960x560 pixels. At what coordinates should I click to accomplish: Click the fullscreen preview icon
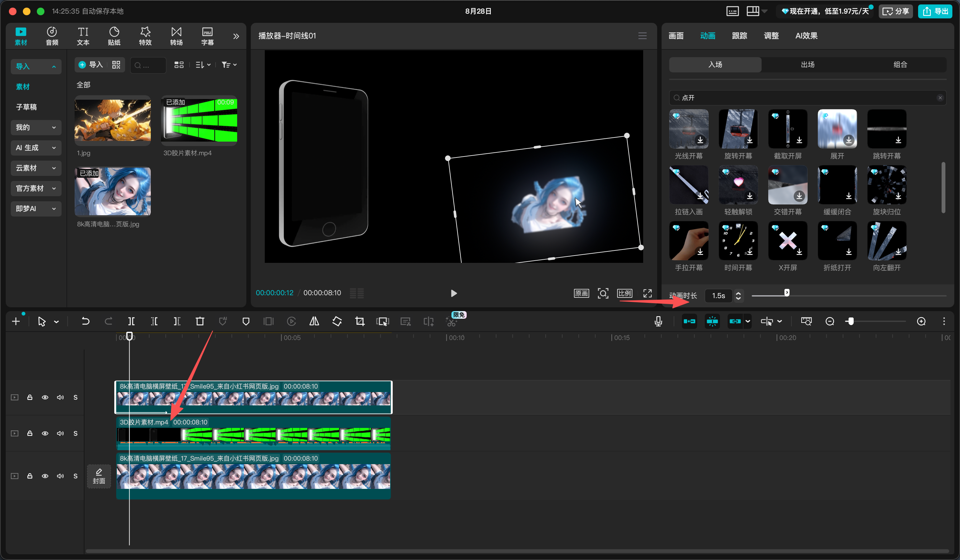point(648,293)
